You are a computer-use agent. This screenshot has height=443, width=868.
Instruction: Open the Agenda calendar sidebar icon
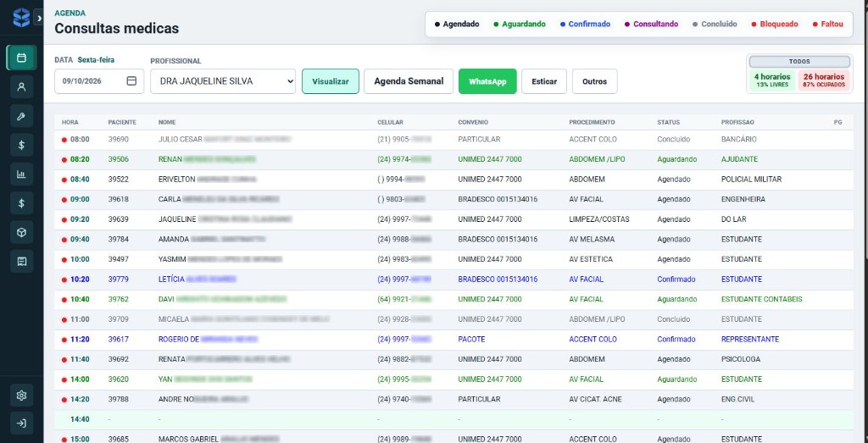tap(21, 58)
